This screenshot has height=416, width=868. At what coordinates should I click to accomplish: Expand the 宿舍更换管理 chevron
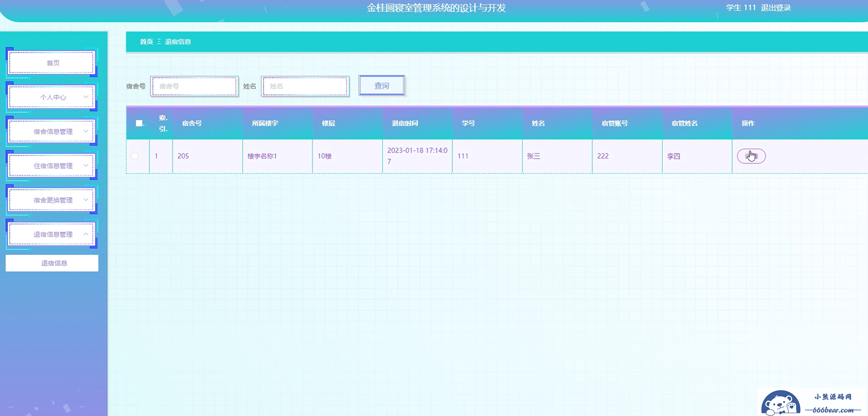pyautogui.click(x=85, y=200)
